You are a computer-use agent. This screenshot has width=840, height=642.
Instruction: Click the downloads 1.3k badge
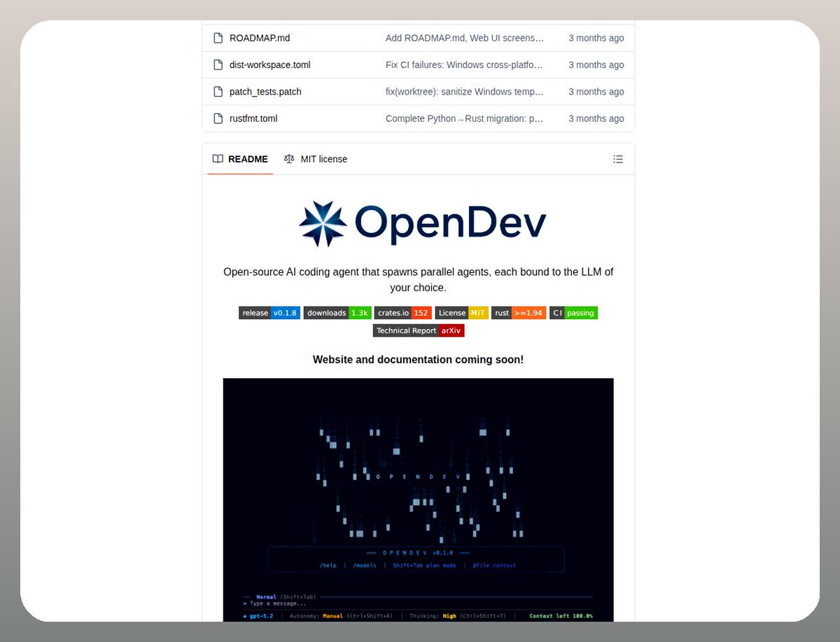(337, 313)
